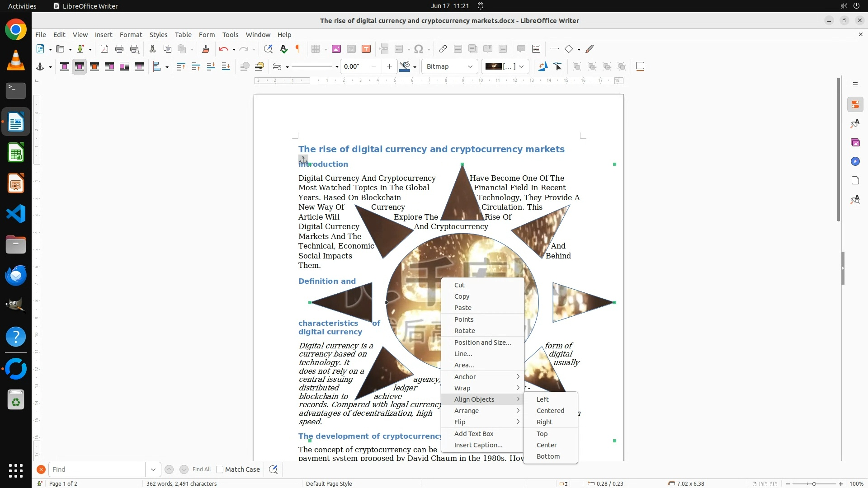868x488 pixels.
Task: Click the Clone Formatting paintbrush icon
Action: (x=206, y=49)
